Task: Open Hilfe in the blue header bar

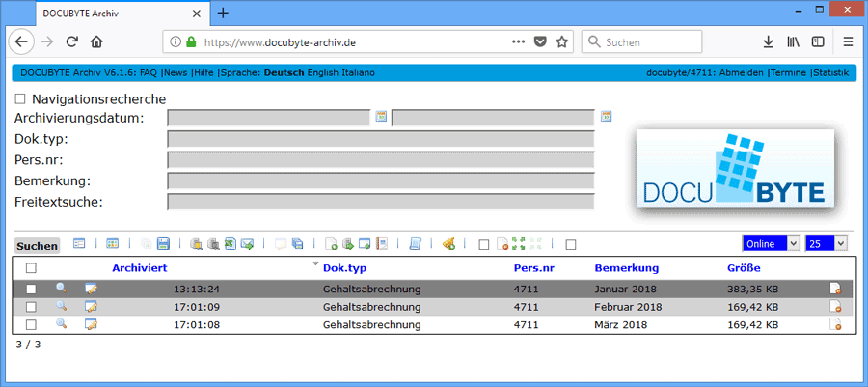Action: pyautogui.click(x=204, y=73)
